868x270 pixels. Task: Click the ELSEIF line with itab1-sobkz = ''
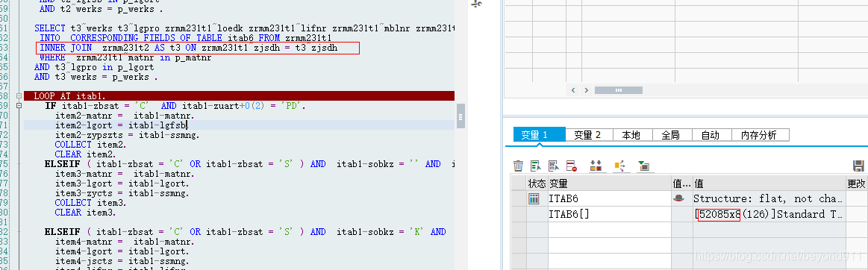click(x=250, y=164)
